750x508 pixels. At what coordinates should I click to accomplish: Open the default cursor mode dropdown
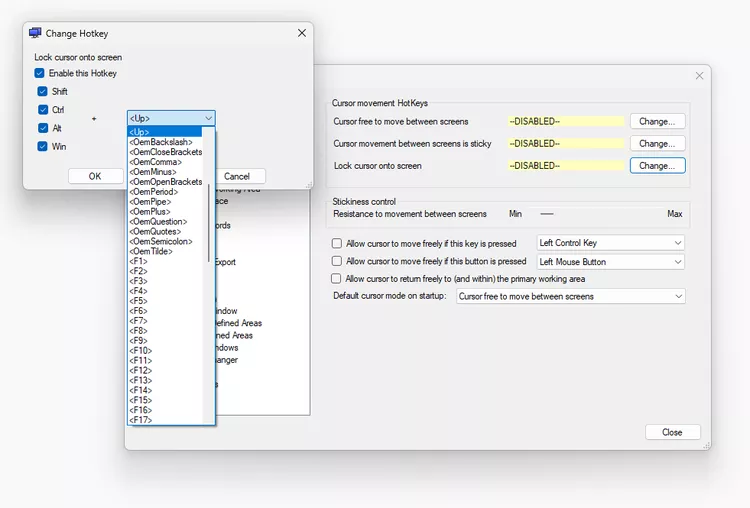pos(571,296)
